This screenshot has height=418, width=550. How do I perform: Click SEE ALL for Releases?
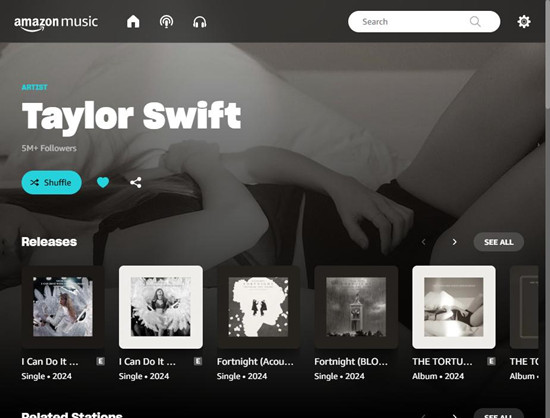click(x=499, y=242)
